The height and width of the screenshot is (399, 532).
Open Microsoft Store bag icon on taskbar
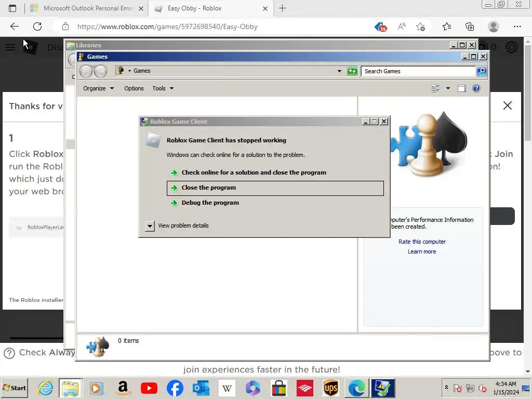tap(279, 388)
